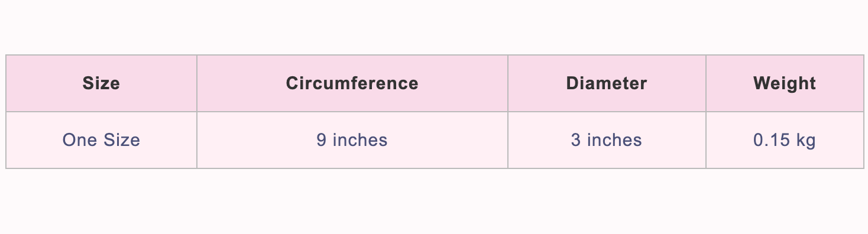Click the word One in size cell

tap(76, 140)
